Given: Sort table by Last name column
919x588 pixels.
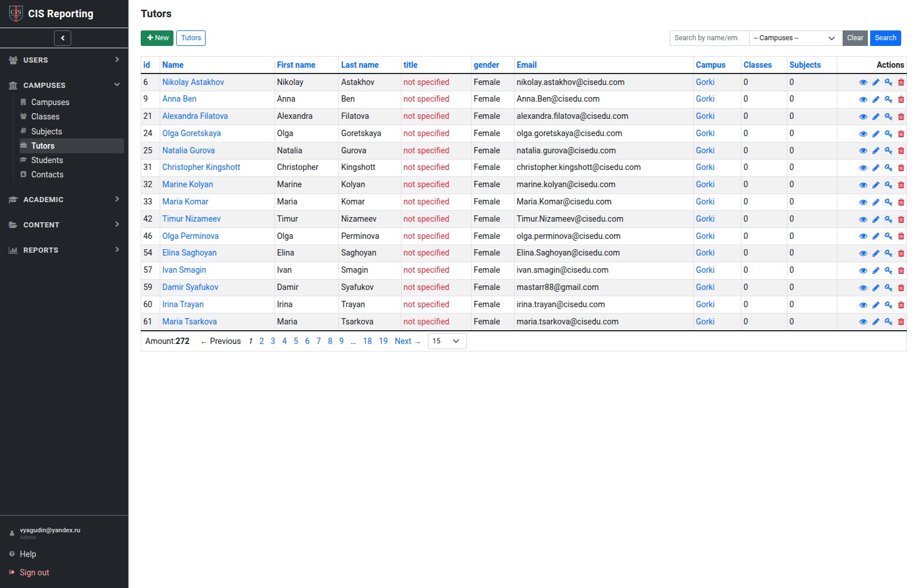Looking at the screenshot, I should 360,65.
